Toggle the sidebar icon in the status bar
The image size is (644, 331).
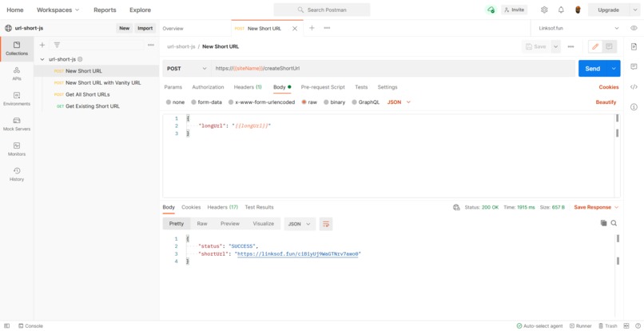pyautogui.click(x=7, y=325)
